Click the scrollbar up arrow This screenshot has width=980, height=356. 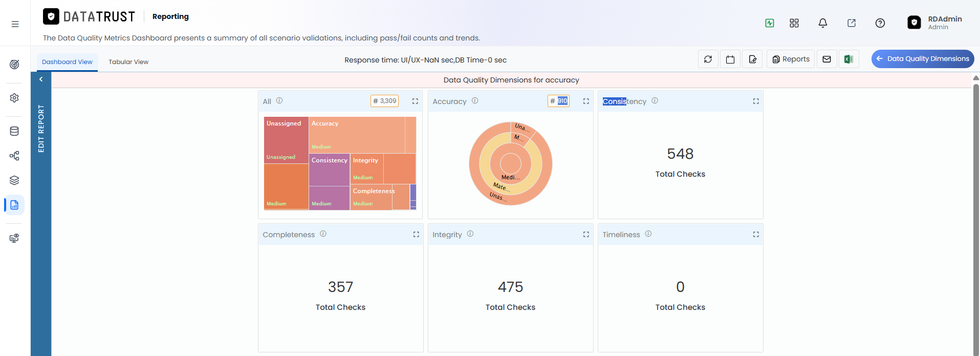(x=976, y=78)
